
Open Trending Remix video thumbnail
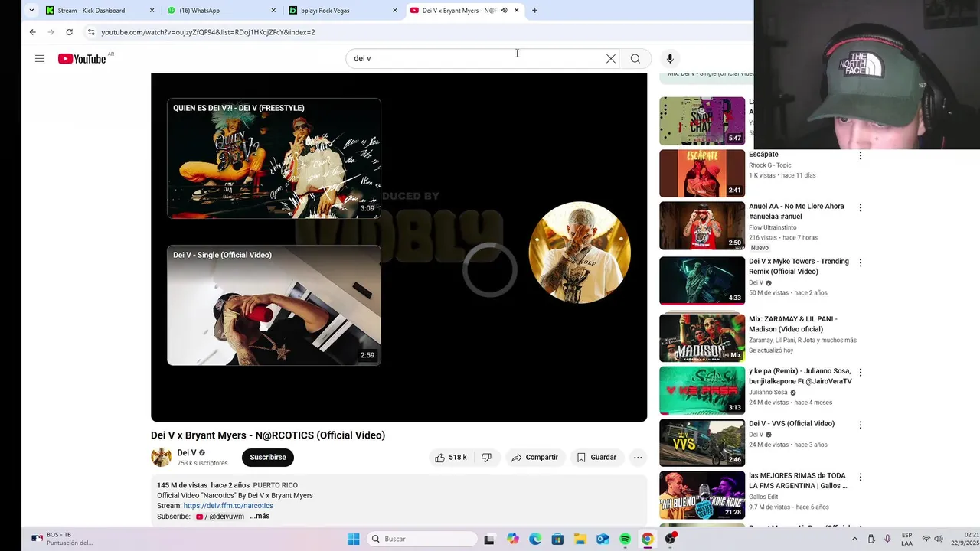(x=702, y=281)
